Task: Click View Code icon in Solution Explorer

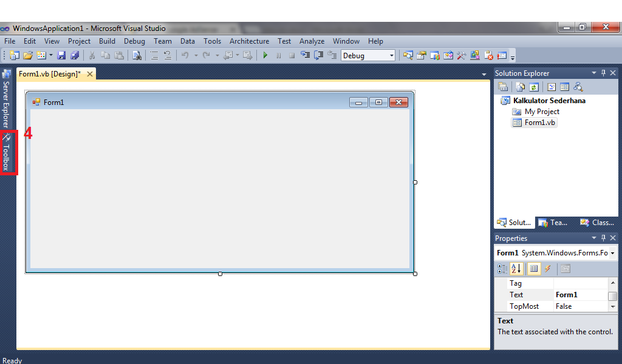Action: [x=551, y=87]
